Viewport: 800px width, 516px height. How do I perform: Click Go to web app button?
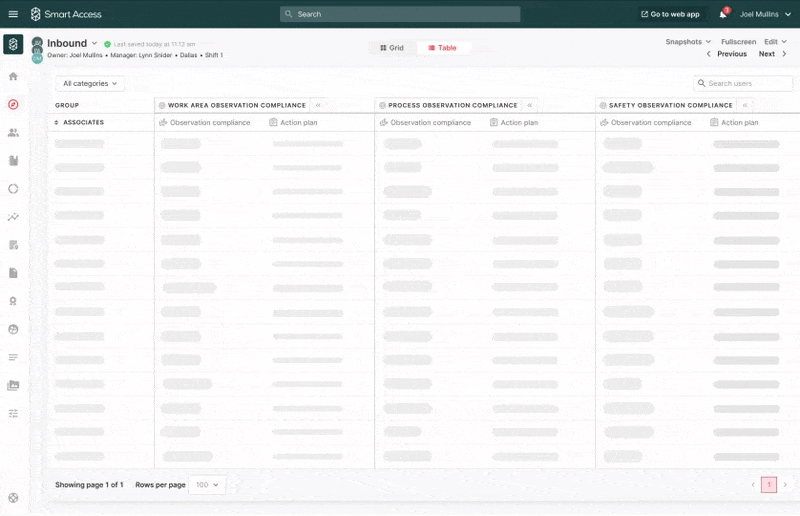[670, 14]
